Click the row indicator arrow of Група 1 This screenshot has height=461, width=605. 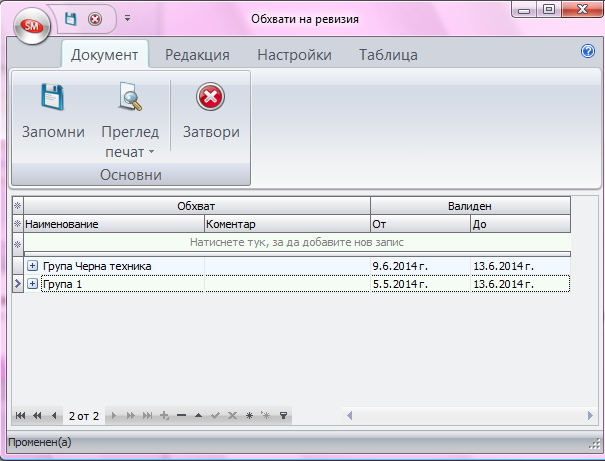pyautogui.click(x=18, y=284)
